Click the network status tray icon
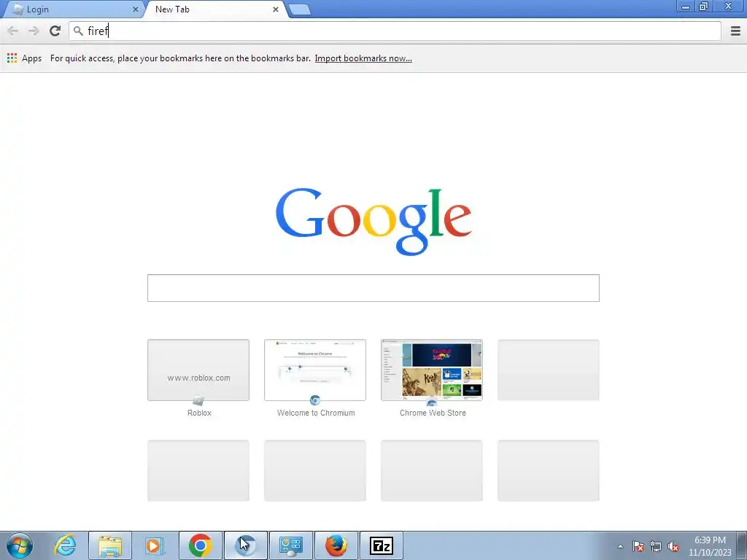The width and height of the screenshot is (747, 560). 656,546
